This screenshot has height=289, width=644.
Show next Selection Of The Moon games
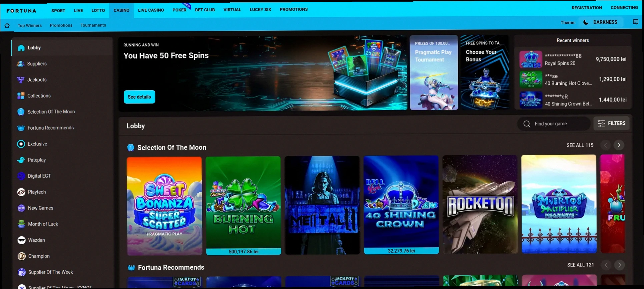pos(619,145)
